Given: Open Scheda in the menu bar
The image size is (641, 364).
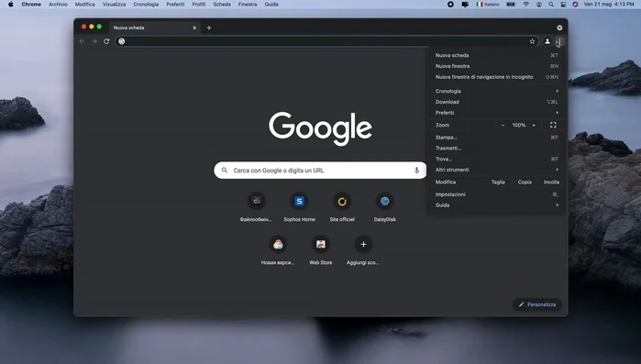Looking at the screenshot, I should pyautogui.click(x=222, y=4).
